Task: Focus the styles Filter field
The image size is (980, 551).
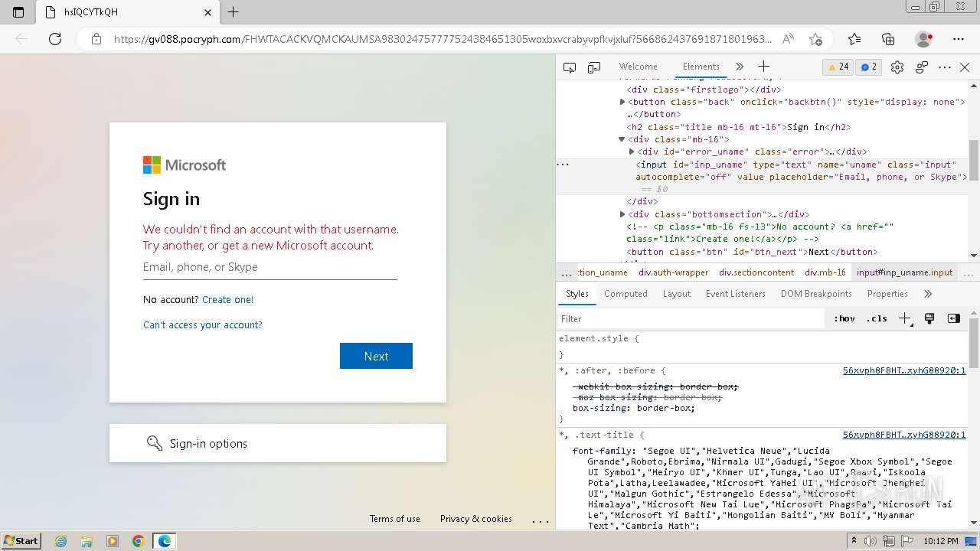Action: [693, 319]
